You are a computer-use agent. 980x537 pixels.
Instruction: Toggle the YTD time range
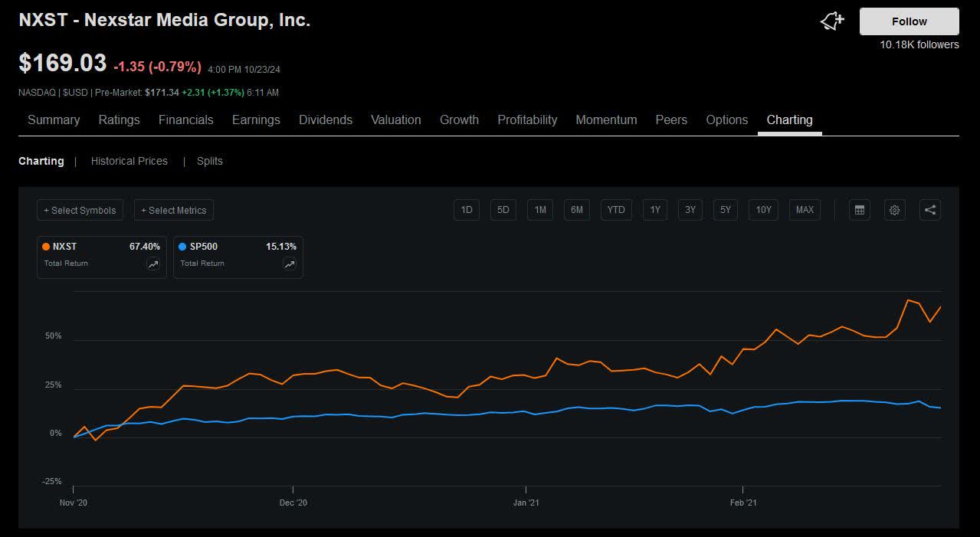click(616, 210)
